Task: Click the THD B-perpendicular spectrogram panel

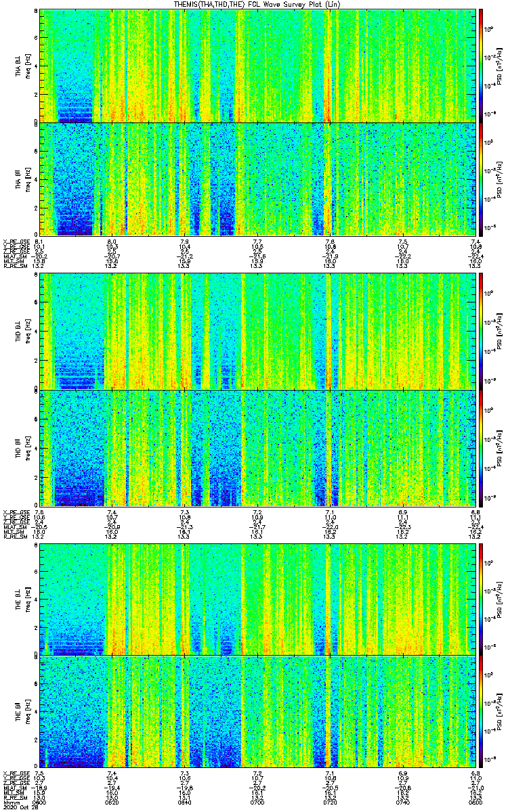Action: tap(258, 331)
